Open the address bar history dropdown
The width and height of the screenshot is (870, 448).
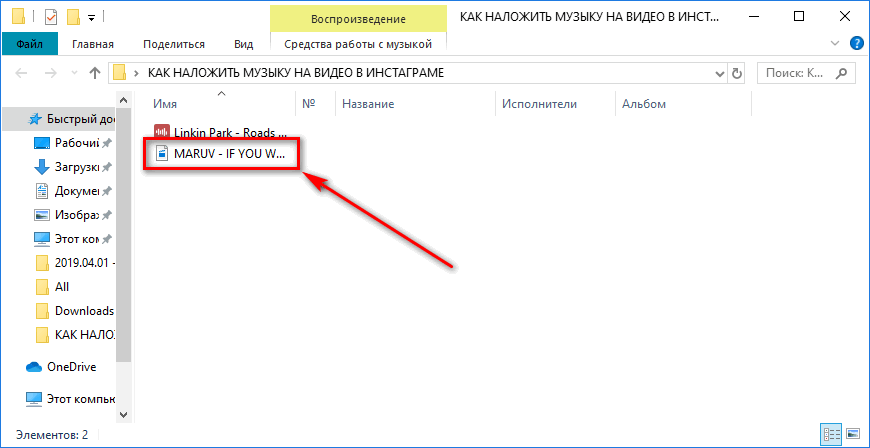719,73
